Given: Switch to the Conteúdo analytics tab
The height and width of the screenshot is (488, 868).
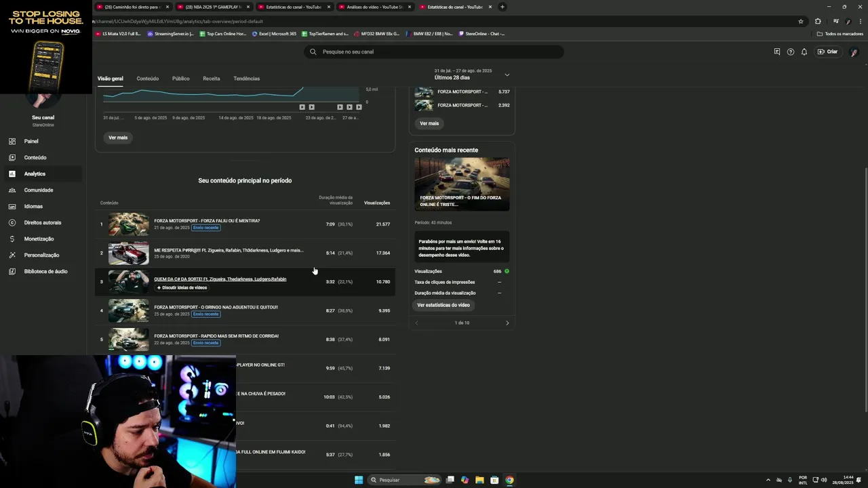Looking at the screenshot, I should click(147, 79).
